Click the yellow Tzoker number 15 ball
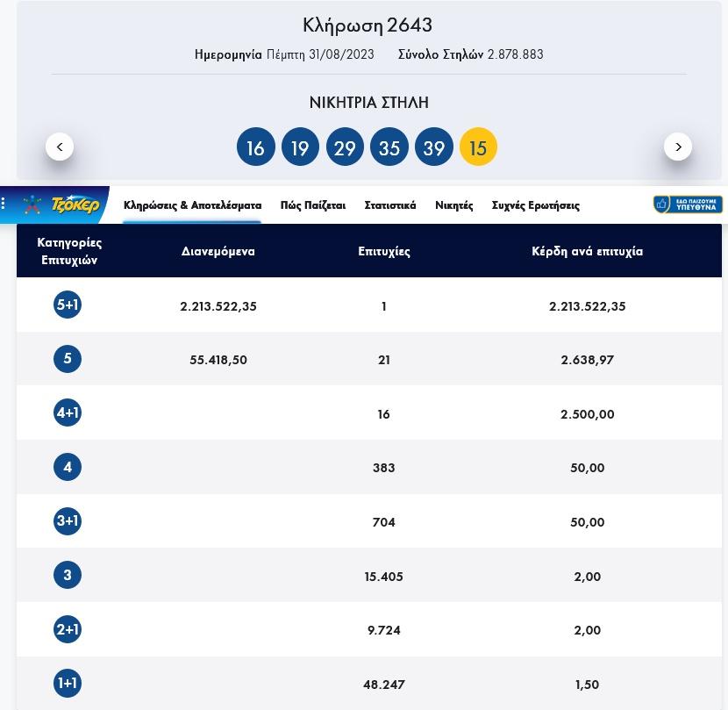This screenshot has width=728, height=710. pyautogui.click(x=478, y=147)
